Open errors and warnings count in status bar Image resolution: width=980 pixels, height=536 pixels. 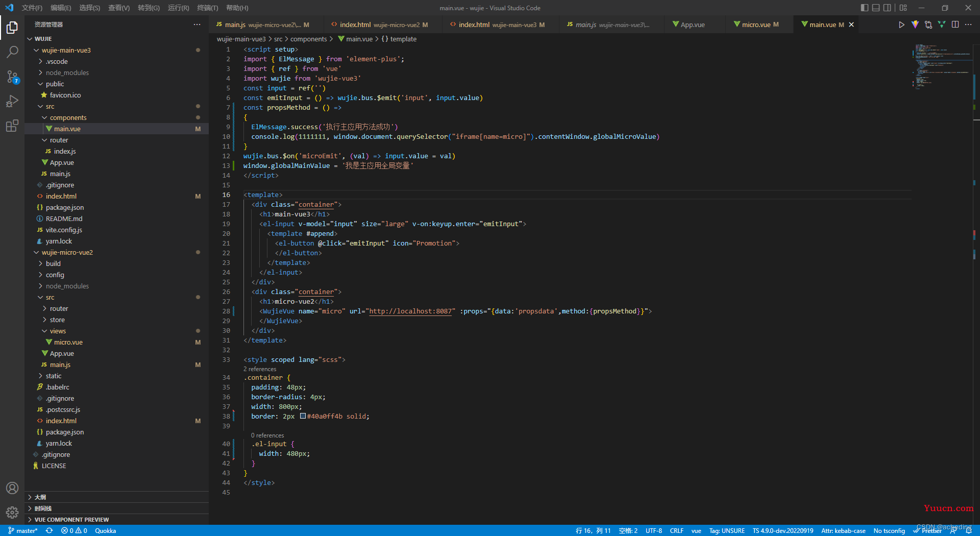click(x=74, y=530)
